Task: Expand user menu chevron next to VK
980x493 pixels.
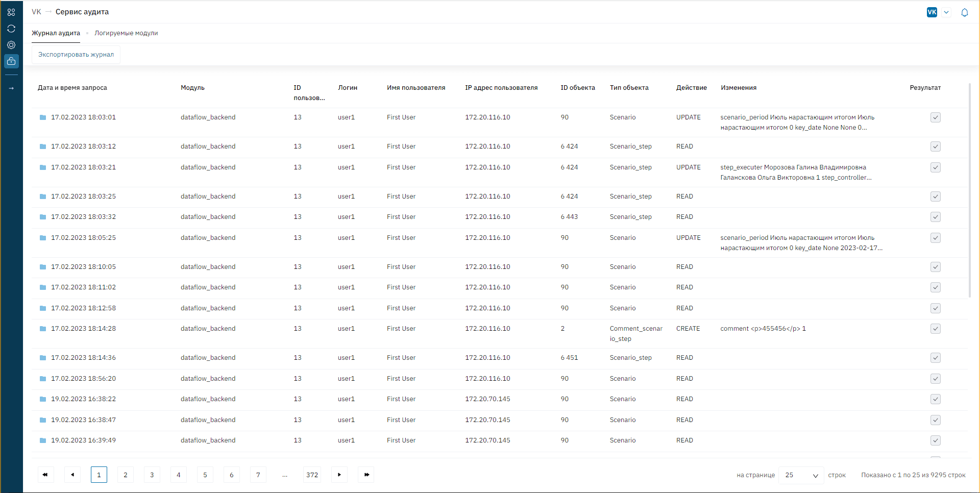Action: click(x=946, y=13)
